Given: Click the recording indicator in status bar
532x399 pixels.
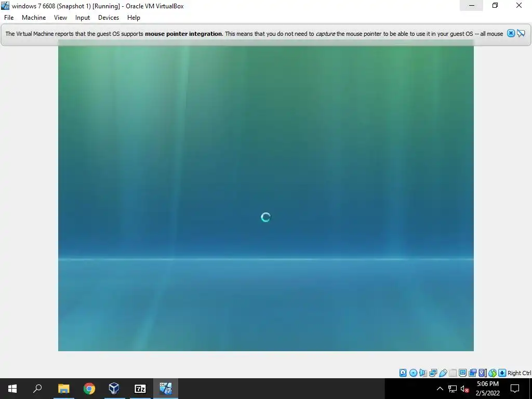Looking at the screenshot, I should point(472,373).
